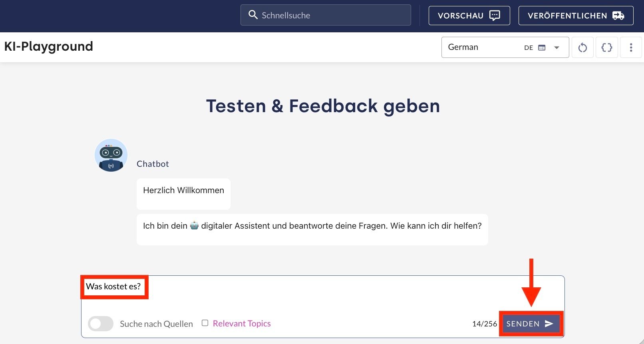Click the window icon next to DE
The width and height of the screenshot is (644, 344).
tap(542, 47)
